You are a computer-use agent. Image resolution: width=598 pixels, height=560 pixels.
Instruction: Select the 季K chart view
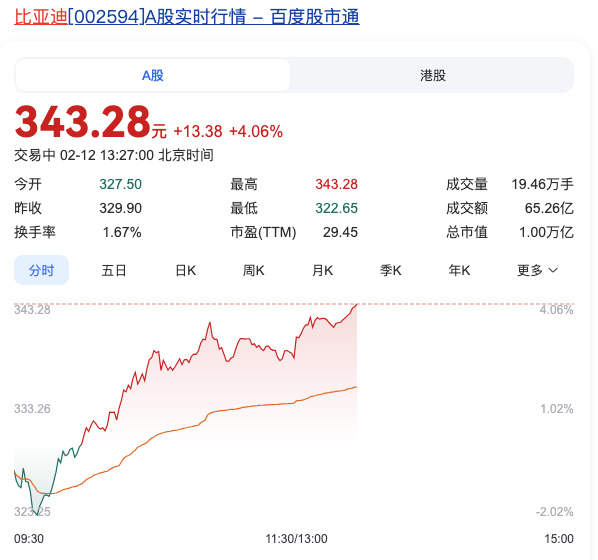point(391,270)
